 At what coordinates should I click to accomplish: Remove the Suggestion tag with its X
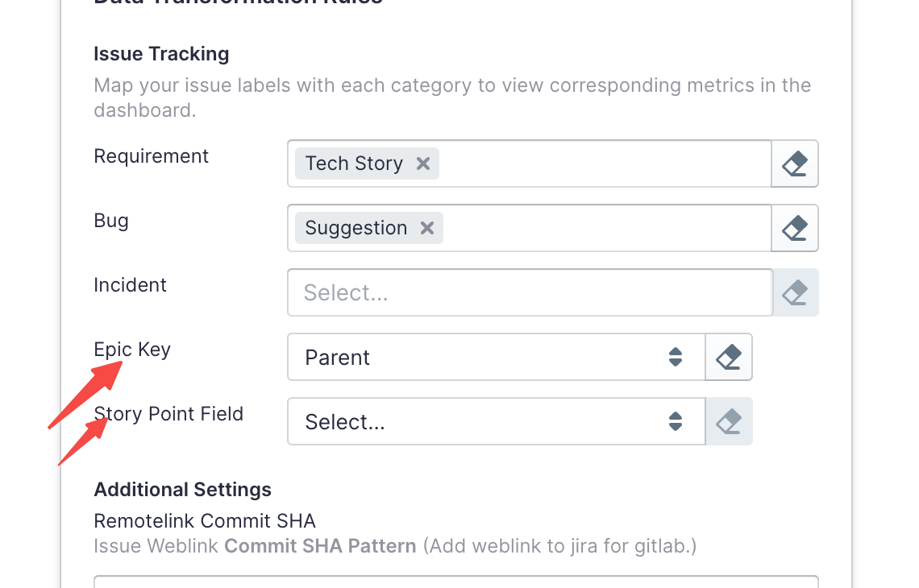pyautogui.click(x=427, y=228)
